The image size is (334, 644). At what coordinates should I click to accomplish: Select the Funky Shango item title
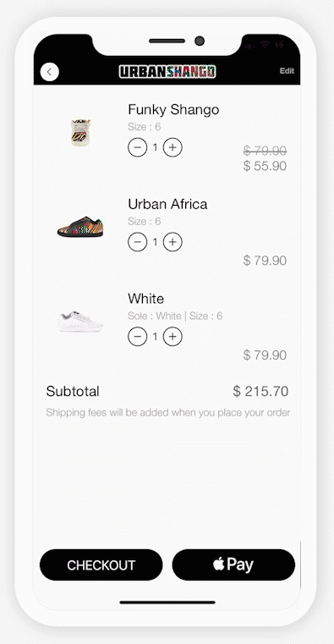173,110
